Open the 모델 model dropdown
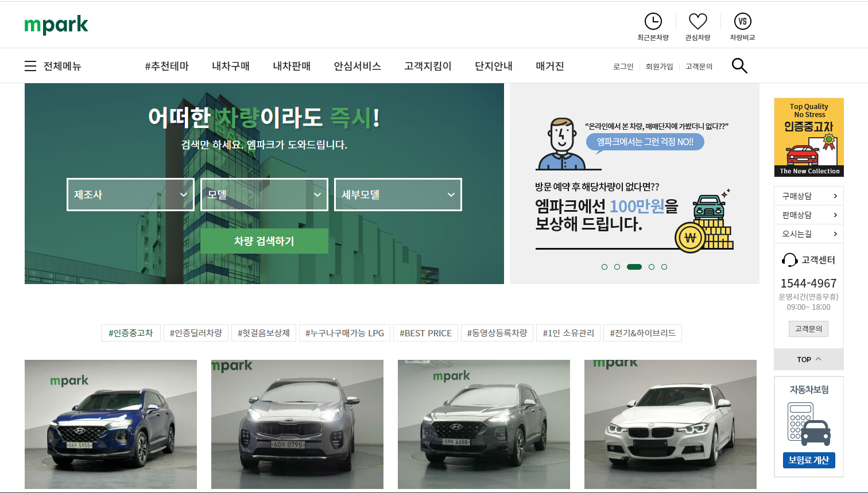 (264, 195)
